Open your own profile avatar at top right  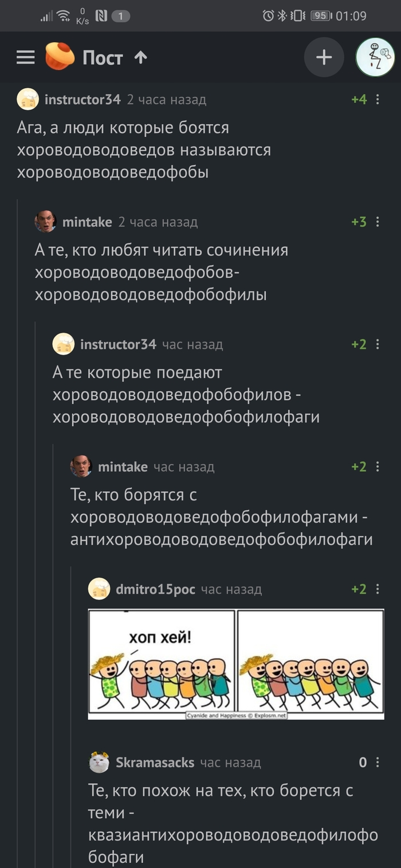coord(375,57)
